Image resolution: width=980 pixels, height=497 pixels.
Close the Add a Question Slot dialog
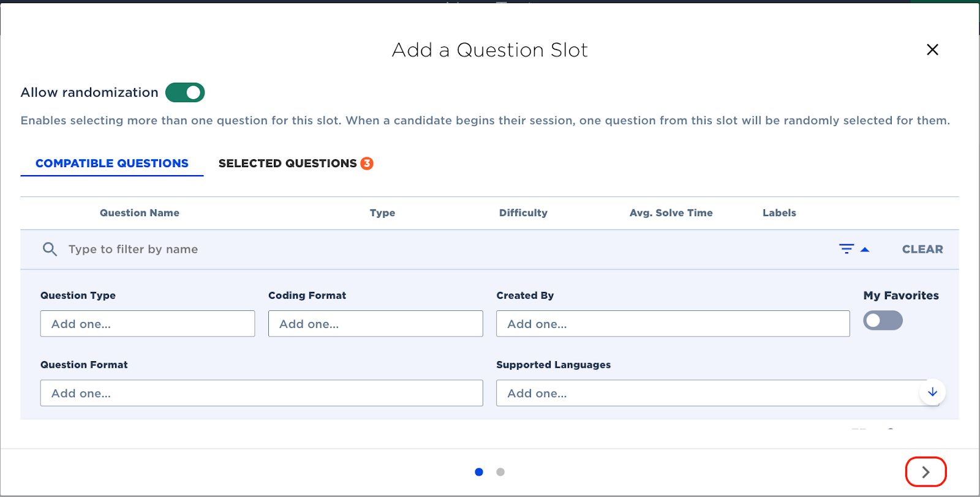932,50
